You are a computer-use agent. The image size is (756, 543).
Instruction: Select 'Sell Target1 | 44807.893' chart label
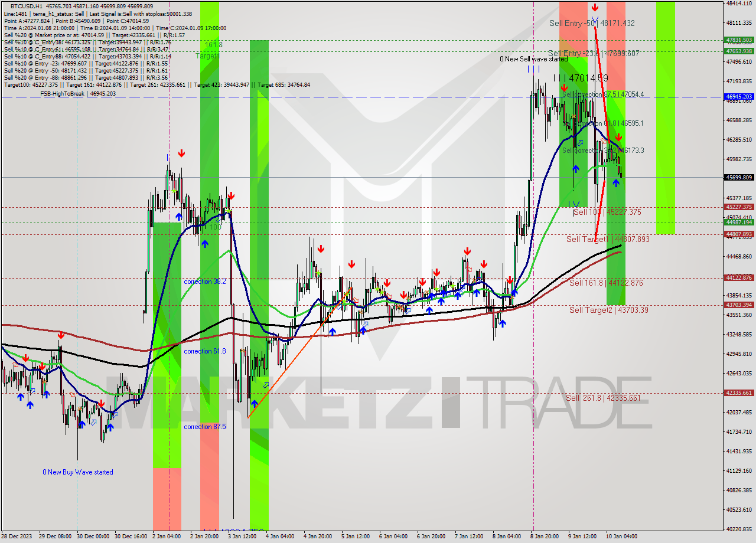[x=608, y=239]
